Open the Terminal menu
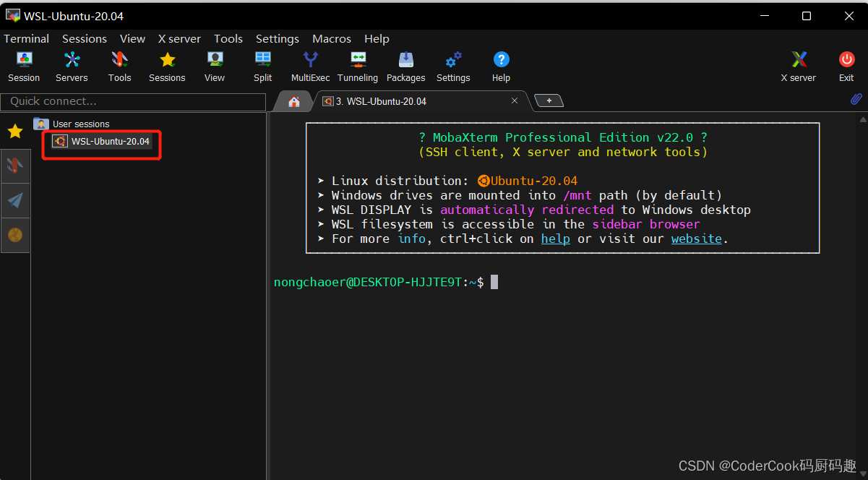 [x=27, y=39]
